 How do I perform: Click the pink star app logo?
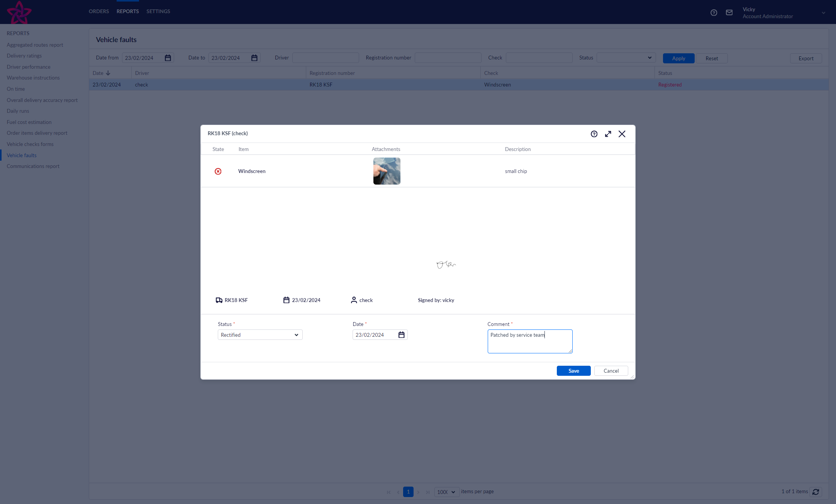point(19,12)
